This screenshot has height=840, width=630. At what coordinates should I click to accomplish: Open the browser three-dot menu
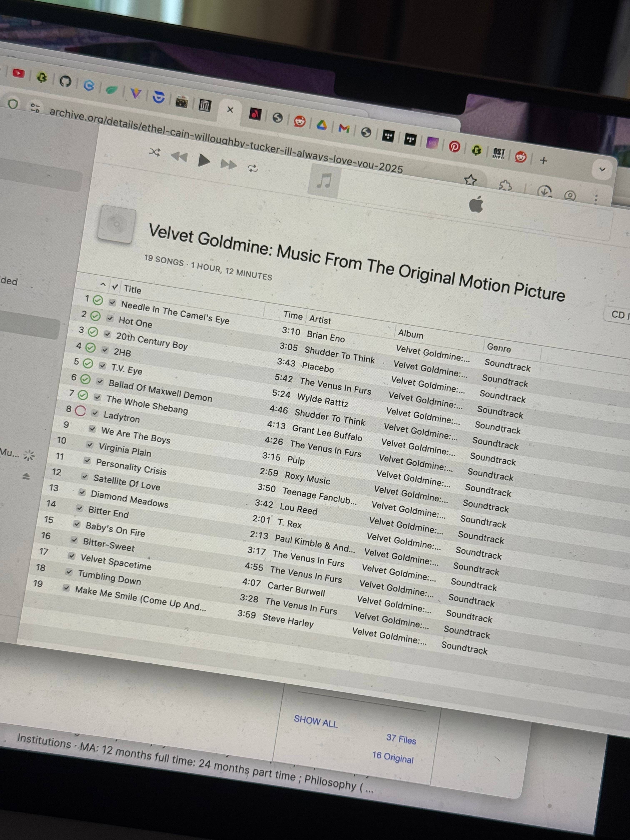[596, 199]
